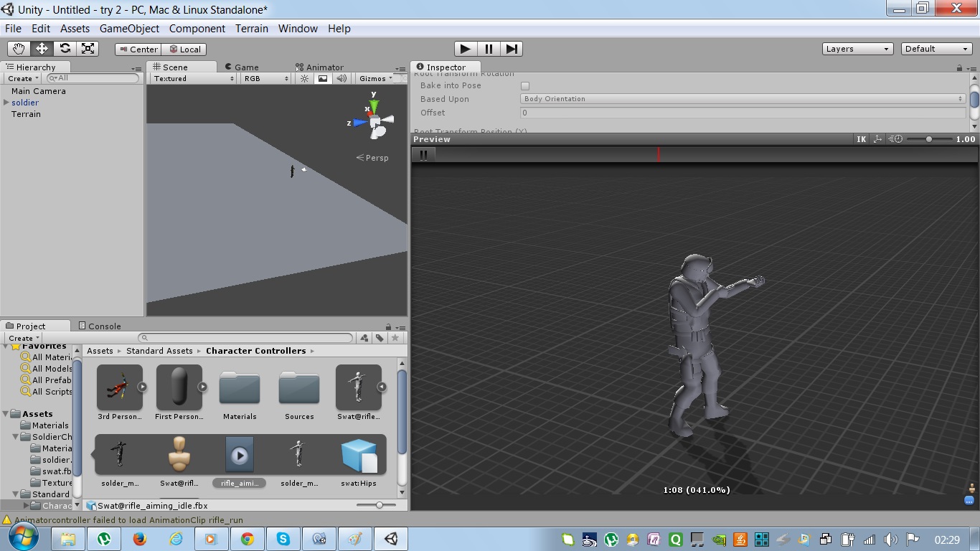Screen dimensions: 980x551
Task: Open the Component menu
Action: [197, 29]
